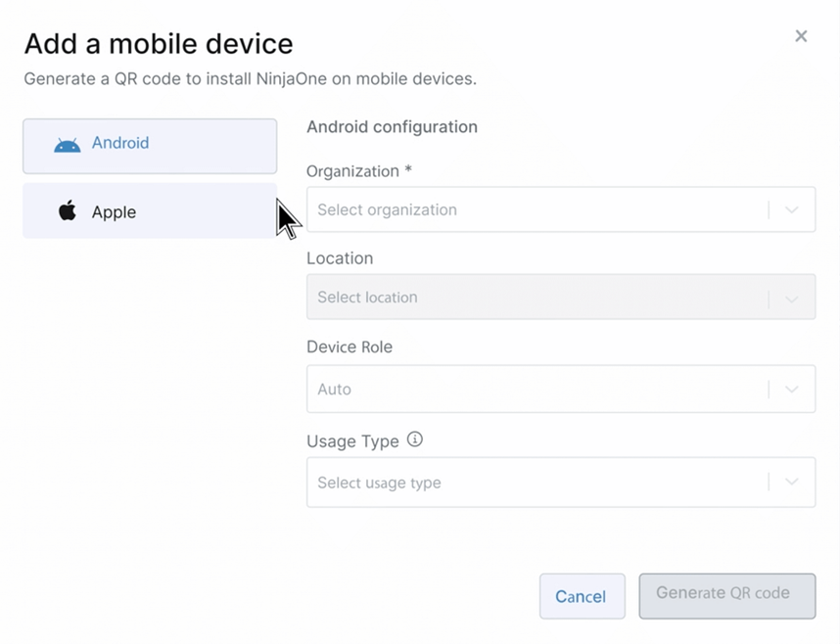
Task: Click the Android configuration heading
Action: pyautogui.click(x=392, y=126)
